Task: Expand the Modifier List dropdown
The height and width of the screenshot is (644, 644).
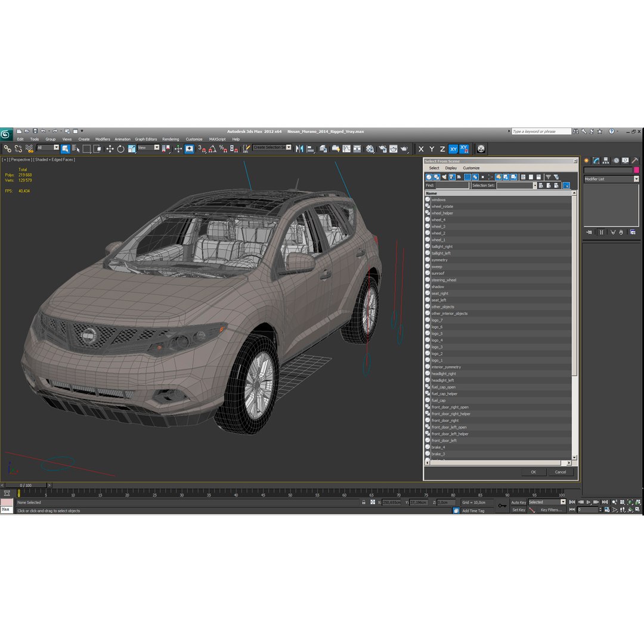Action: click(636, 179)
